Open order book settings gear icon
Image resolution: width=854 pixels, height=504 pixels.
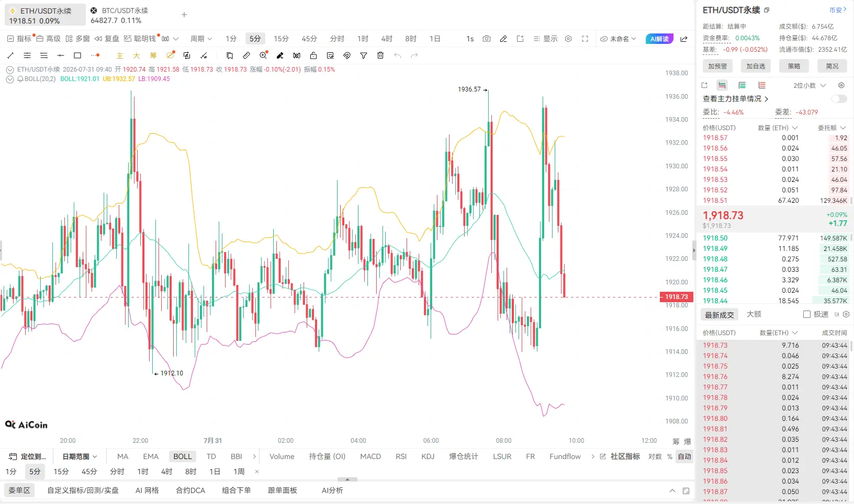tap(841, 85)
